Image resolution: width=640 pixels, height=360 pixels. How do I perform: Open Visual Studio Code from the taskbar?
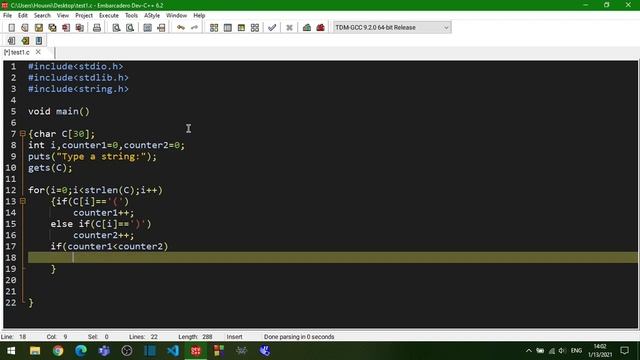click(x=173, y=351)
